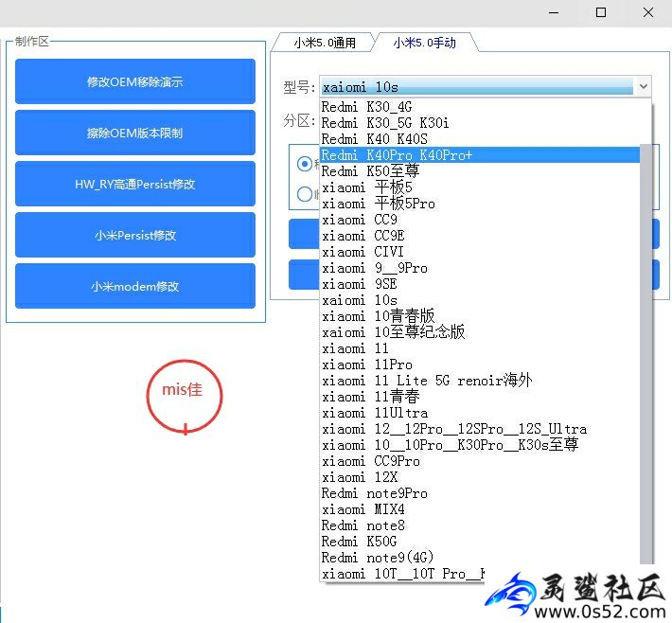Choose Redmi K30_5G K30i
The image size is (672, 623).
(x=480, y=123)
